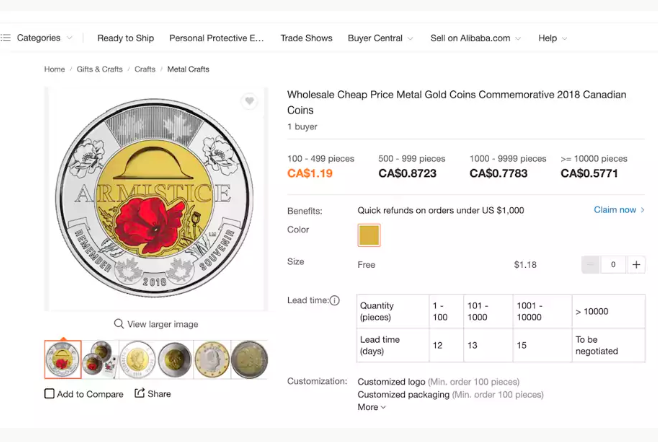Click the magnifier View larger image icon
658x442 pixels.
119,324
